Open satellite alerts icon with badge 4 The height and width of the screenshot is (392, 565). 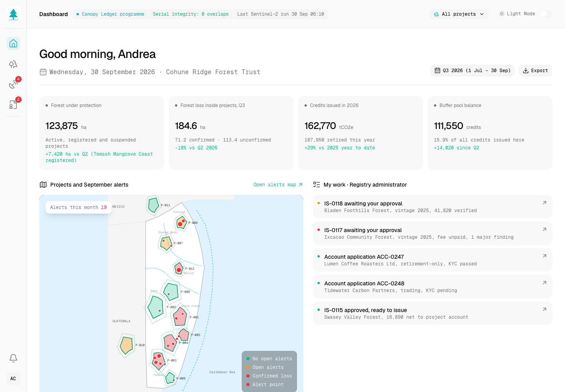[x=13, y=84]
